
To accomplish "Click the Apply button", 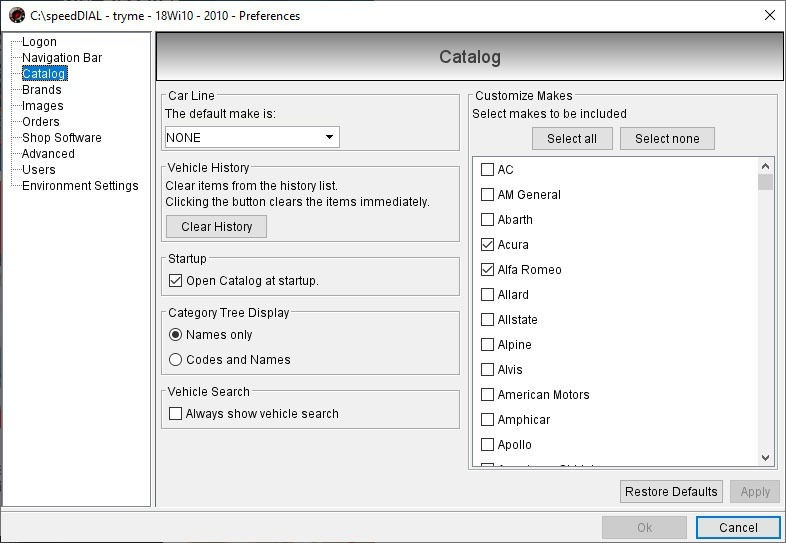I will coord(755,492).
